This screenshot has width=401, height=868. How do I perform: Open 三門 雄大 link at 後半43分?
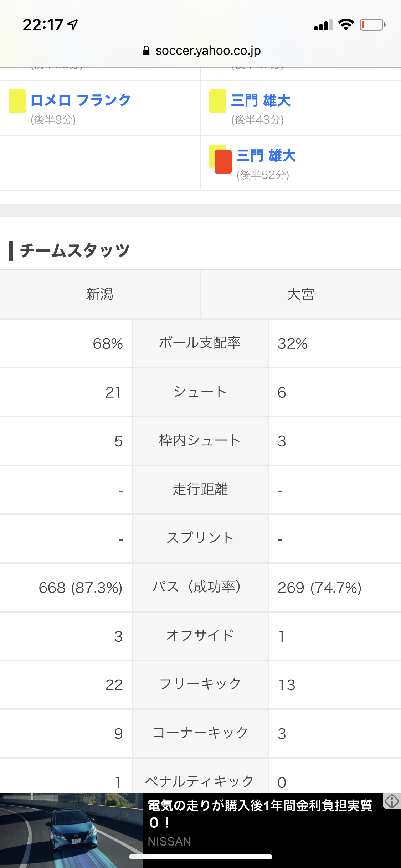coord(261,100)
